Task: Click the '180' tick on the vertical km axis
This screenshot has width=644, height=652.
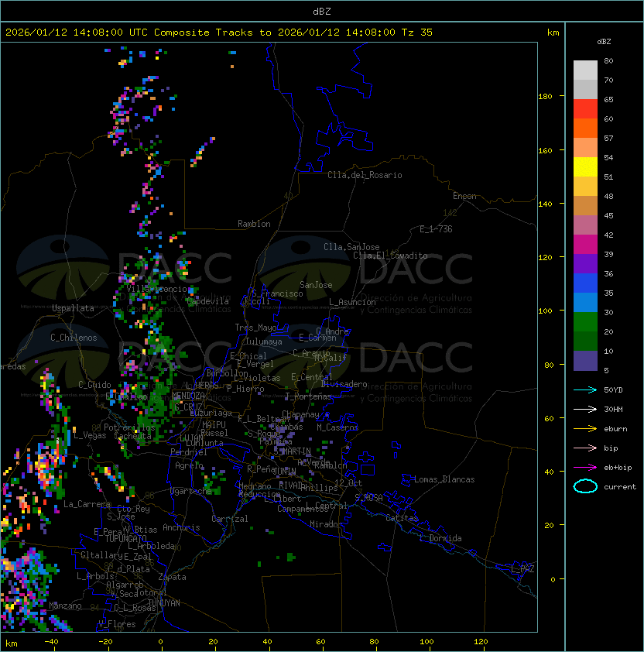Action: coord(545,97)
